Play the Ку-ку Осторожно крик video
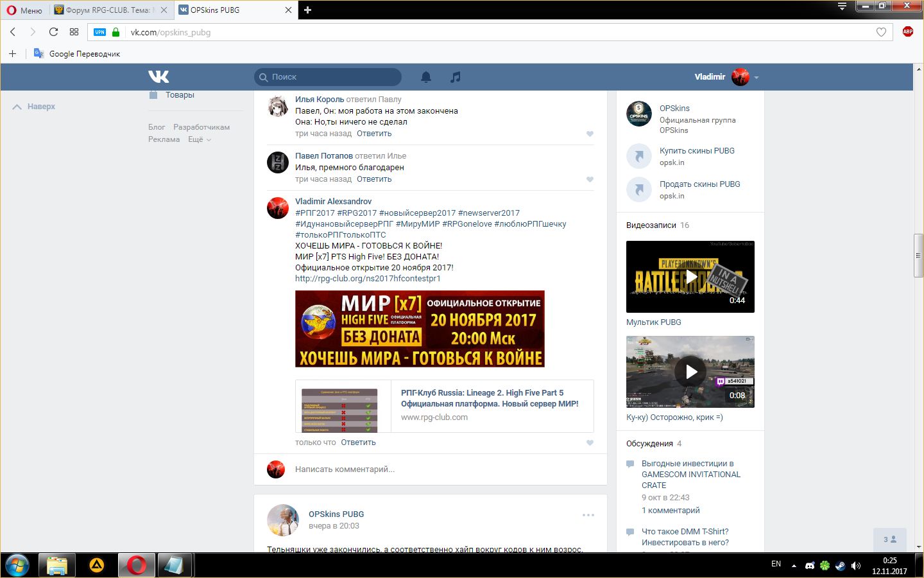 (690, 372)
